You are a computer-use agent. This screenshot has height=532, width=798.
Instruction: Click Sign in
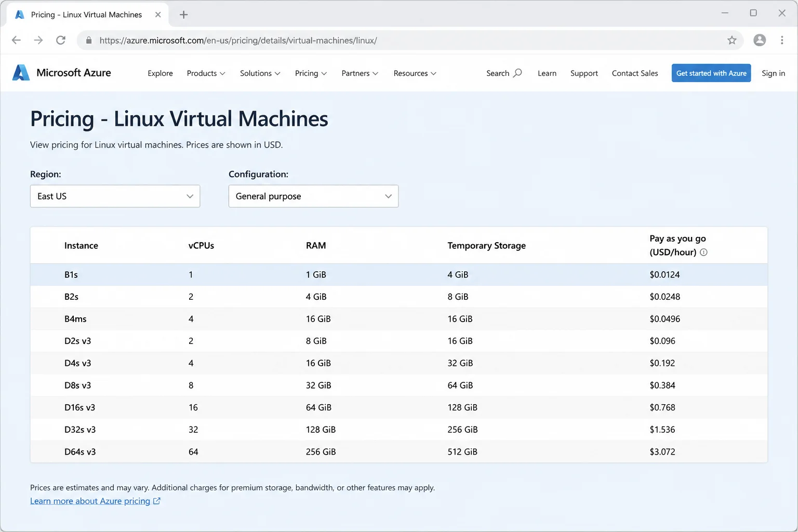[x=773, y=73]
